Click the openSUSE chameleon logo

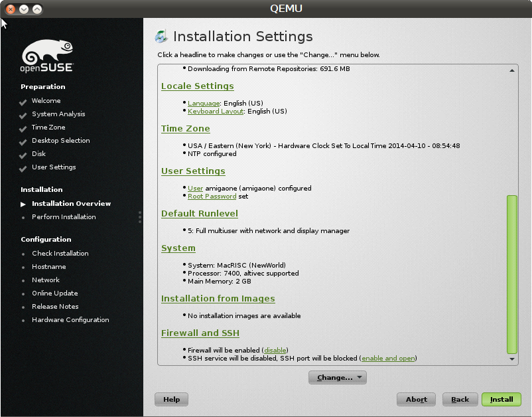coord(46,56)
